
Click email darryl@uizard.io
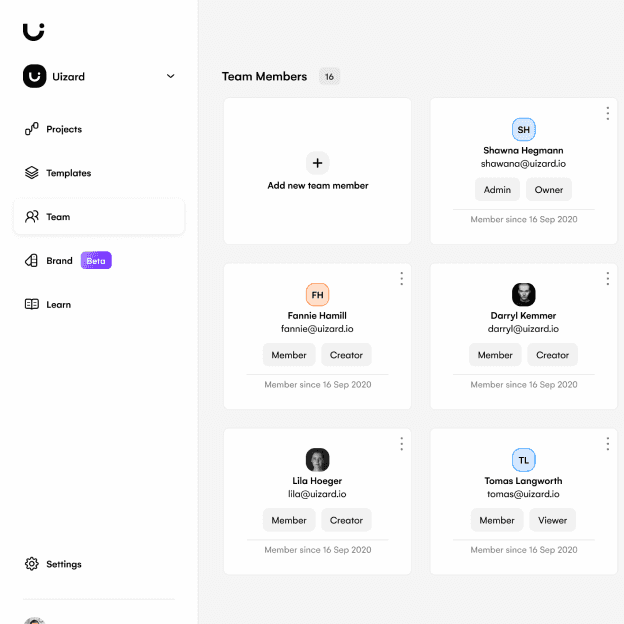pos(523,329)
